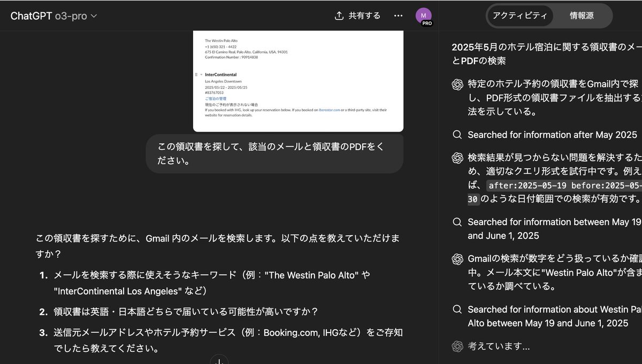Click the activity title 2025年5月のホテル宿泊に関する領収書

(546, 53)
